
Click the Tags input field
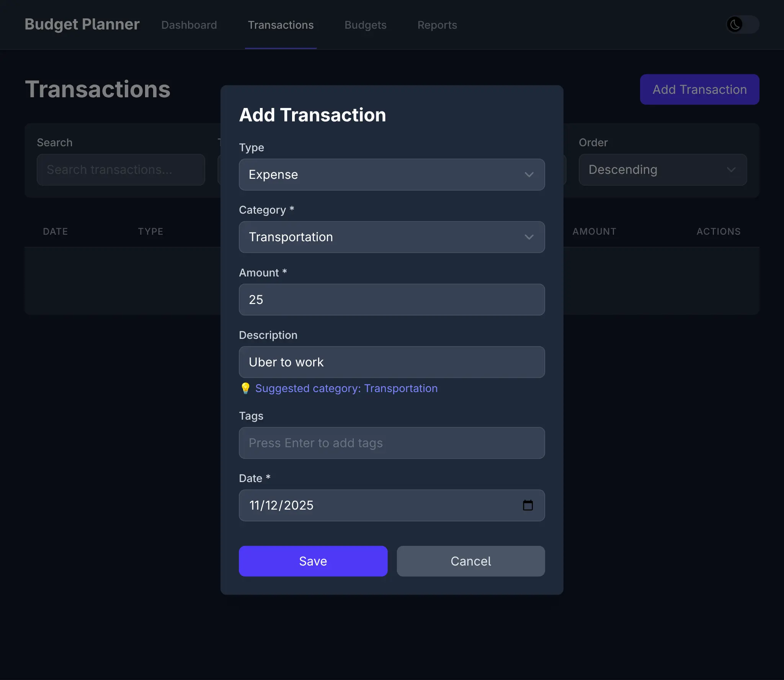[391, 443]
